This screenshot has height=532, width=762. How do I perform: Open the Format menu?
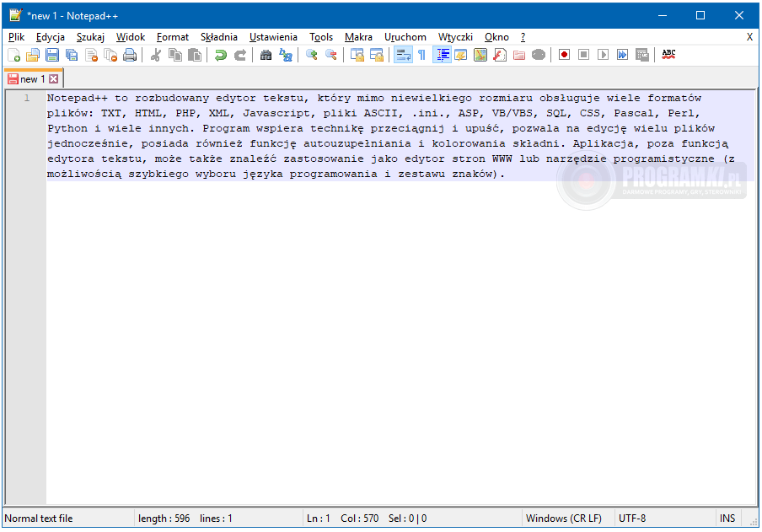(x=173, y=37)
